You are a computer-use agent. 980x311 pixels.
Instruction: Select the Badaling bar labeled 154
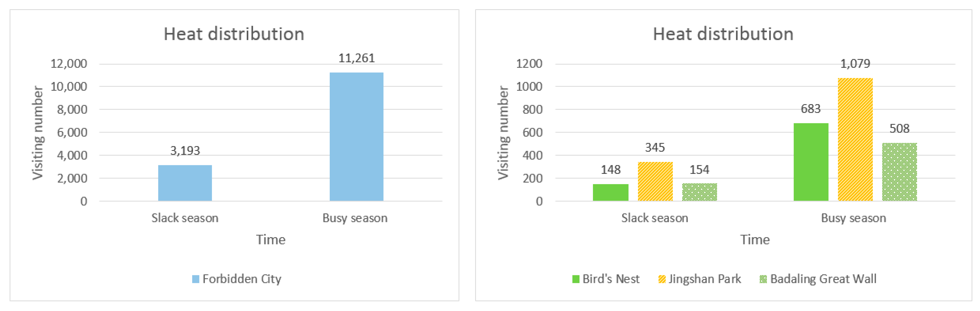point(699,192)
